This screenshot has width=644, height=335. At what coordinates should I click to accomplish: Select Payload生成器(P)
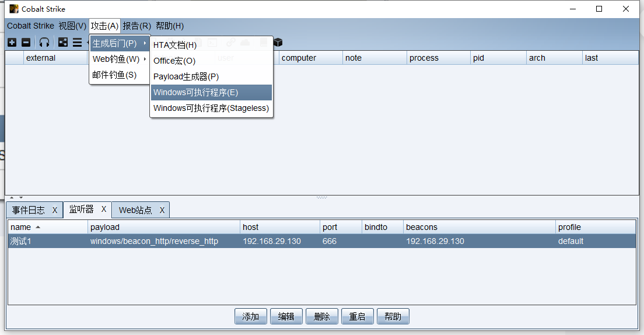[x=211, y=77]
